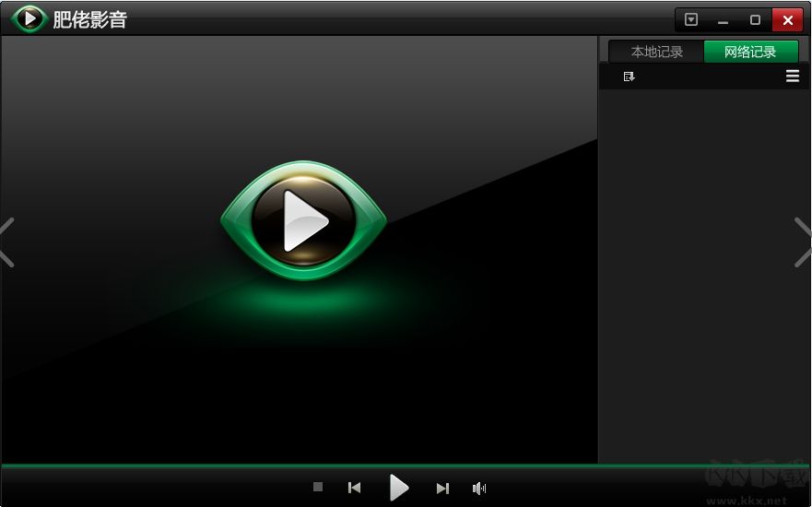Minimize the player window

tap(724, 20)
